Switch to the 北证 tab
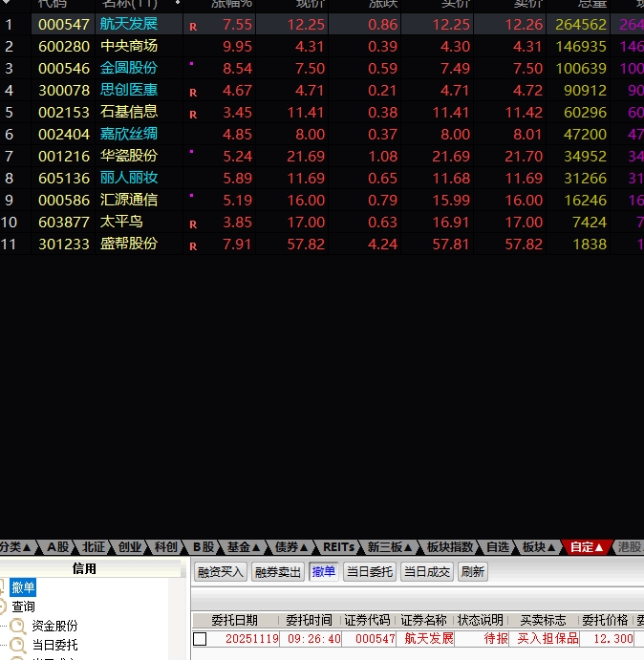644x660 pixels. 94,547
